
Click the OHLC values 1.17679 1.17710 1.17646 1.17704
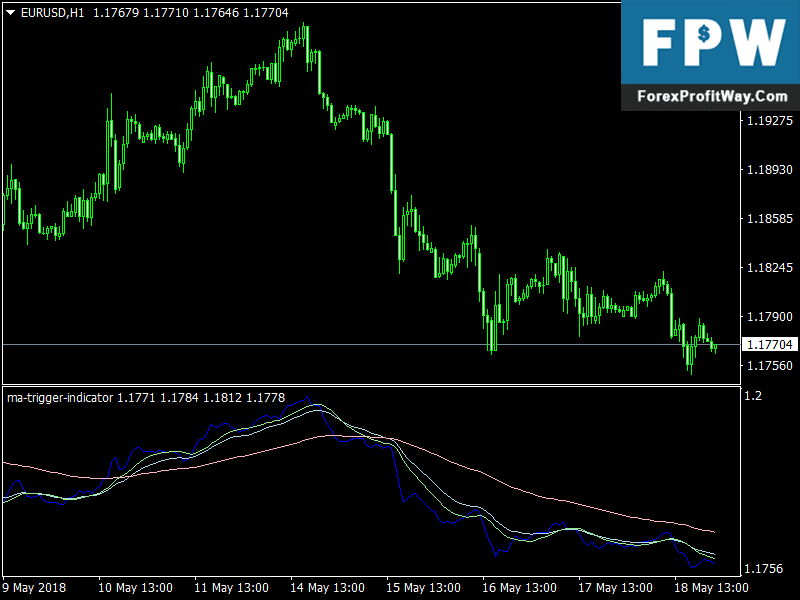[x=191, y=13]
